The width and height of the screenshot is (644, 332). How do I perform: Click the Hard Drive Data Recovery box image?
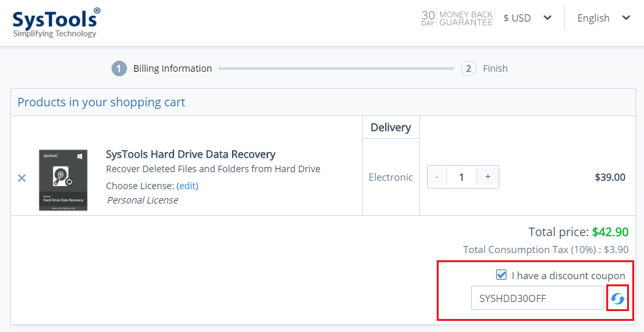[63, 180]
